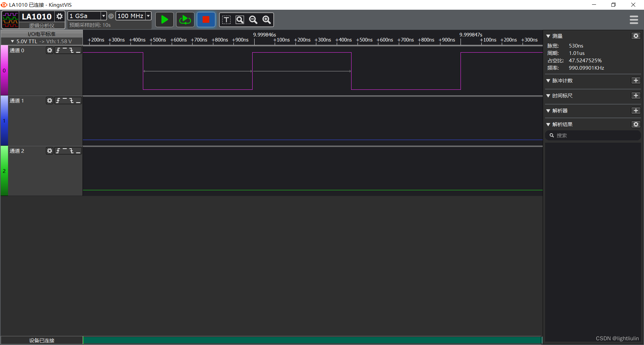Stop sampling with the red stop button
Image resolution: width=644 pixels, height=345 pixels.
(206, 20)
